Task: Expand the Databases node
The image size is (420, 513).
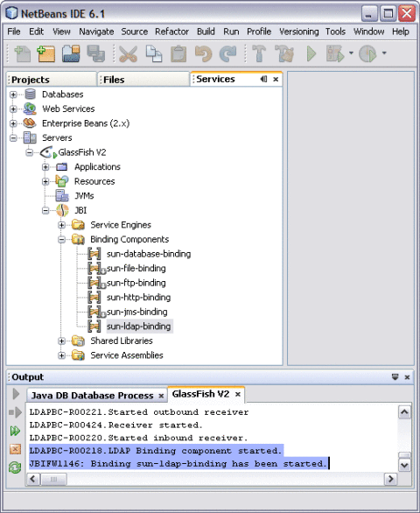Action: pos(13,95)
